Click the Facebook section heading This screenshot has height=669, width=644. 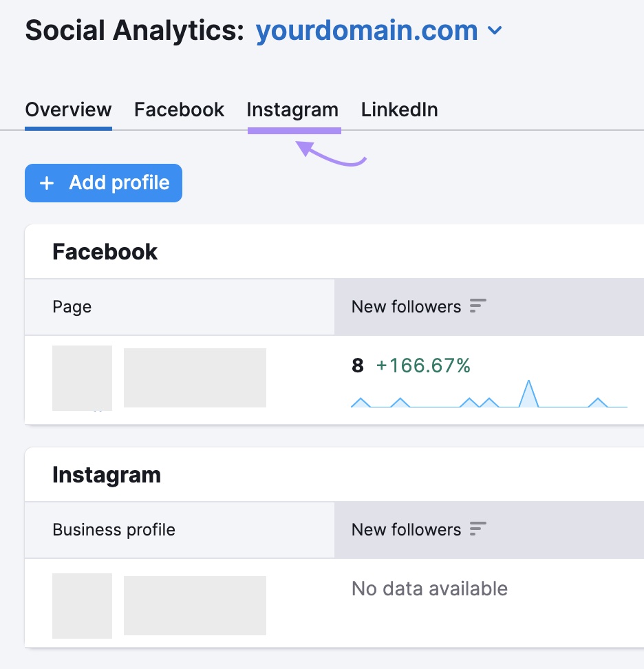[x=105, y=251]
